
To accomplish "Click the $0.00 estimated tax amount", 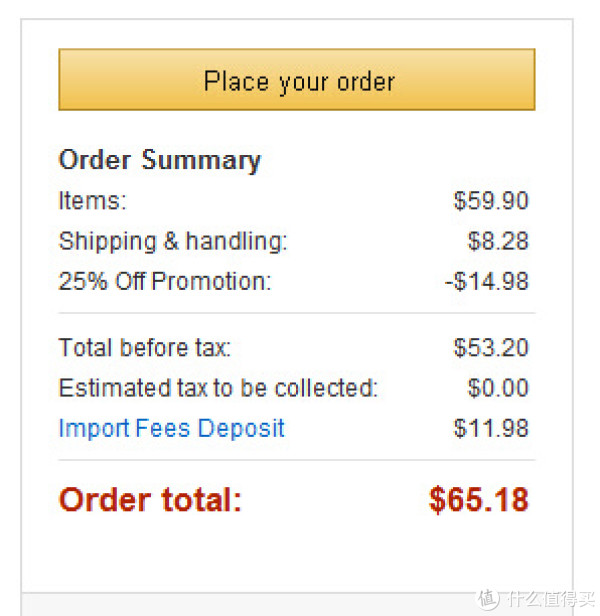I will 498,388.
